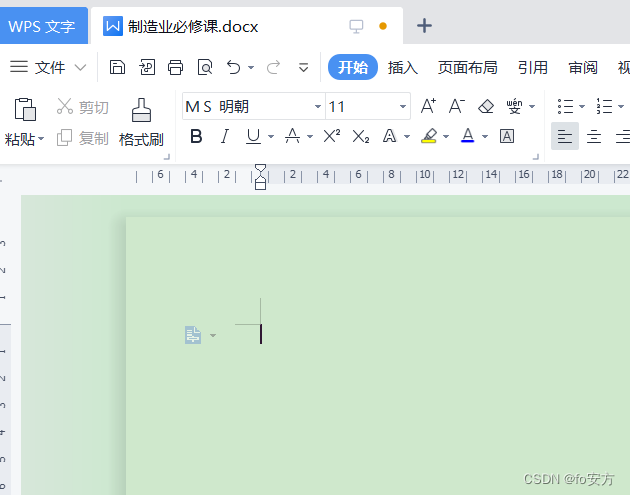The image size is (630, 495).
Task: Click the numbered list icon
Action: pos(604,106)
